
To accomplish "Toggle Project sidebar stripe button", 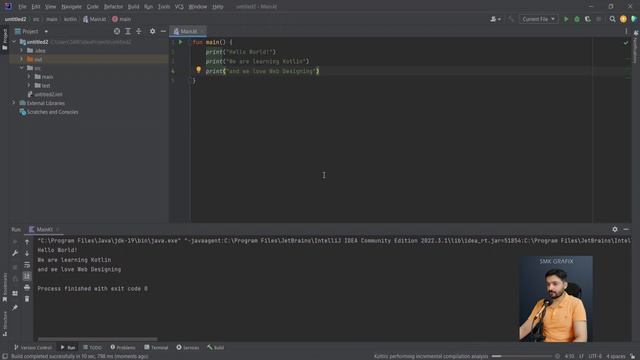I will pyautogui.click(x=5, y=39).
